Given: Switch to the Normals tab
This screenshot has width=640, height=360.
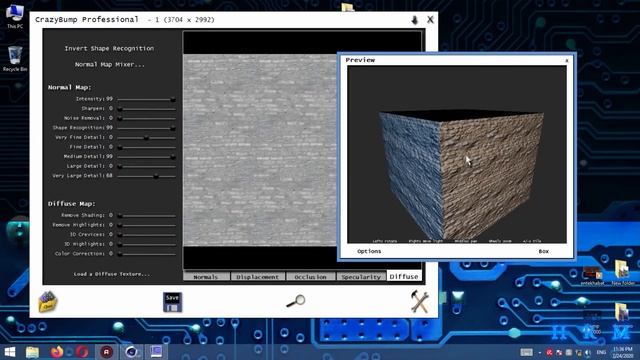Looking at the screenshot, I should [x=206, y=277].
